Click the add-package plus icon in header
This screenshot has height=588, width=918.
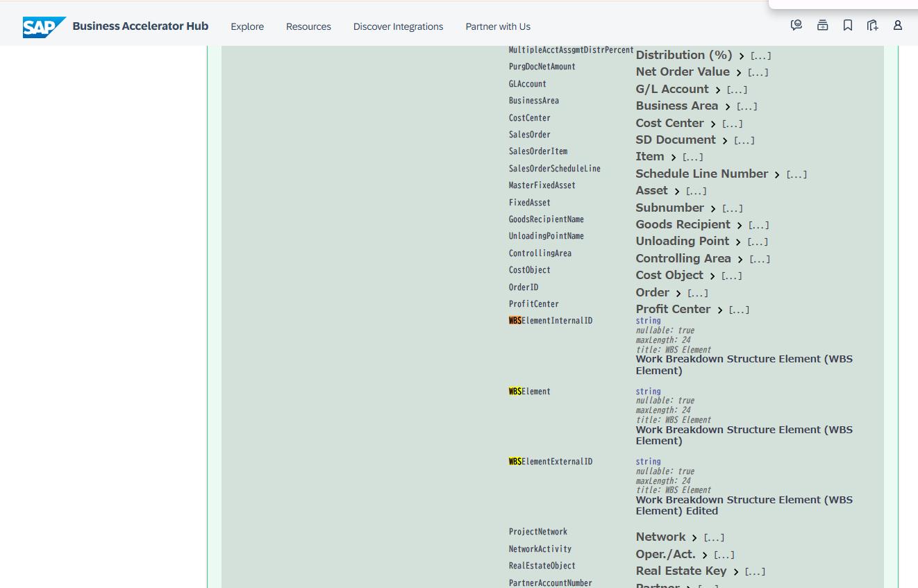(873, 26)
